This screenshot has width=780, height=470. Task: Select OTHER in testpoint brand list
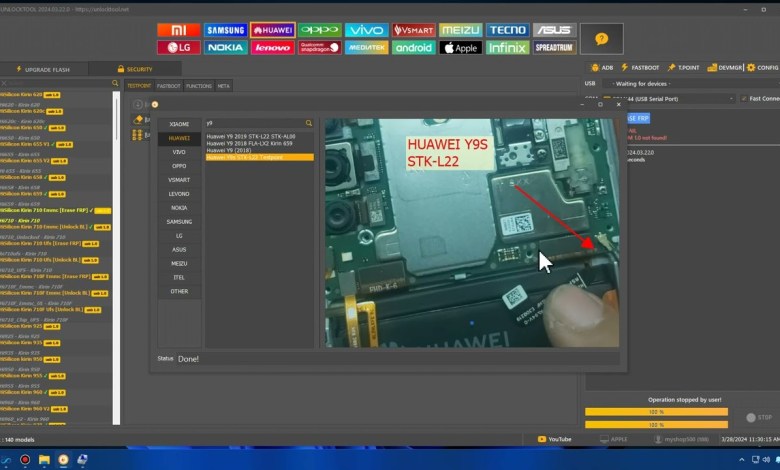[x=179, y=291]
